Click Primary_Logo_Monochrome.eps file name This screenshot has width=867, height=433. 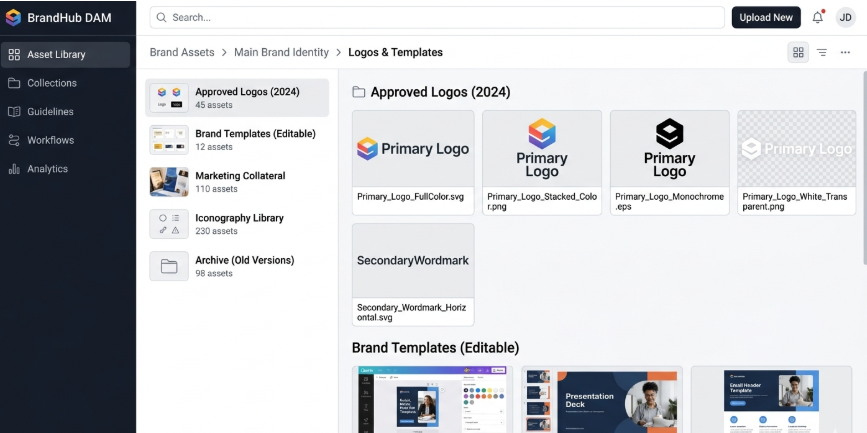670,202
